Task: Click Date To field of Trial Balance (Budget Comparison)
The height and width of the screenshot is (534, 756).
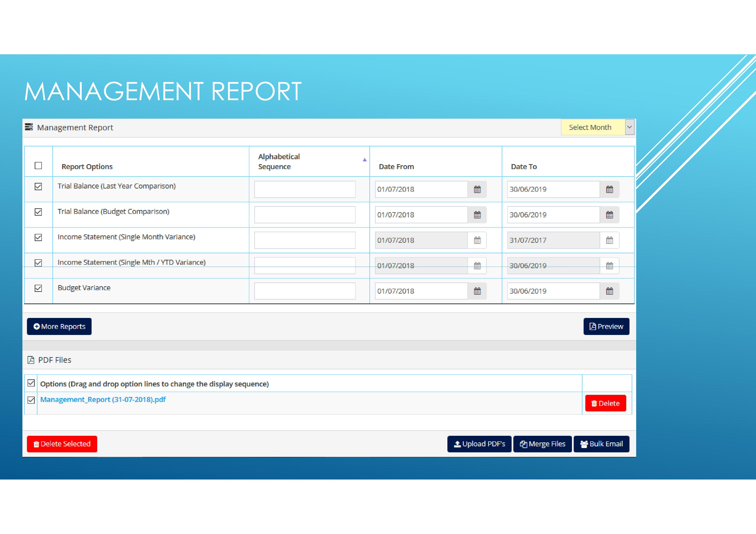Action: (x=553, y=215)
